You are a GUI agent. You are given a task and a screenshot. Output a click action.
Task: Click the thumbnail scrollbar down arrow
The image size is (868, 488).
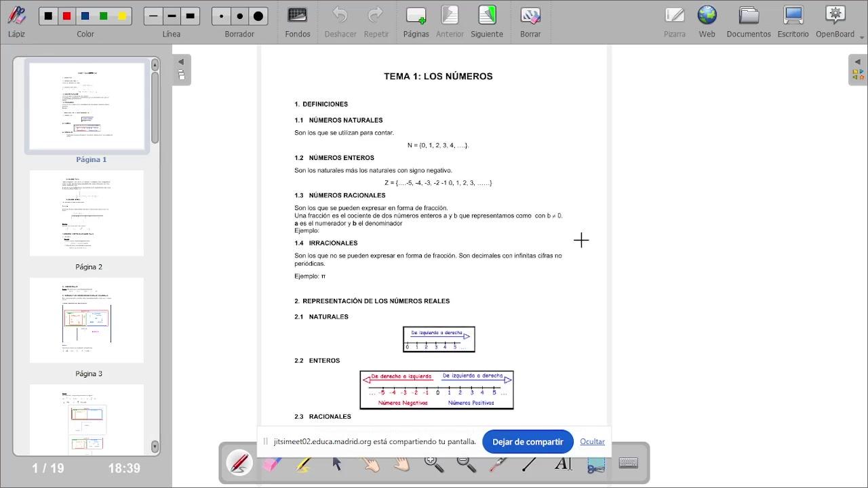coord(155,446)
